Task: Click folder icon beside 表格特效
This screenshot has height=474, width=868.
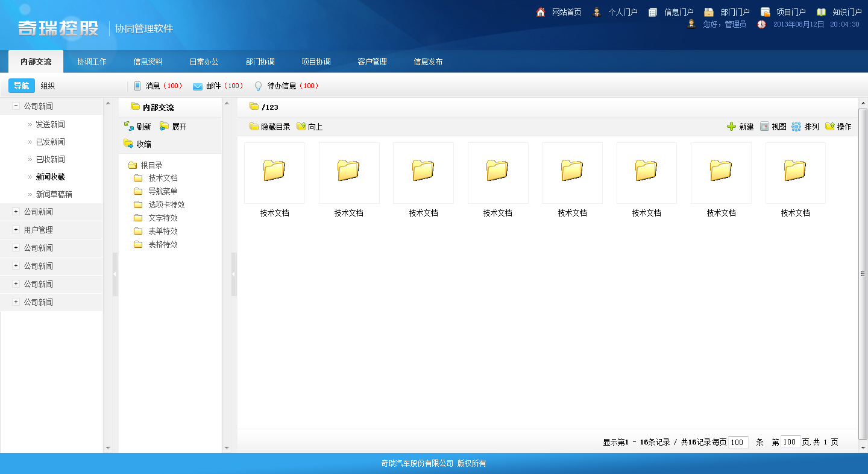Action: click(x=138, y=244)
